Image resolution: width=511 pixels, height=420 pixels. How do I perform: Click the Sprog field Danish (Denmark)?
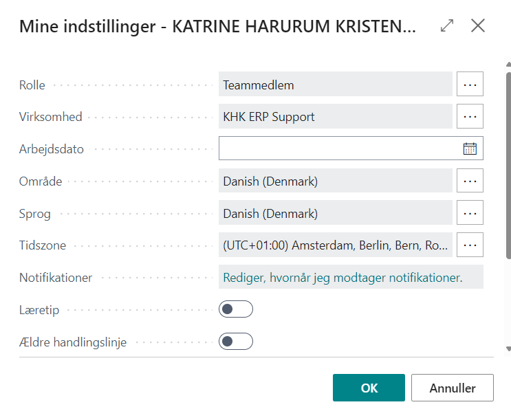click(x=336, y=213)
